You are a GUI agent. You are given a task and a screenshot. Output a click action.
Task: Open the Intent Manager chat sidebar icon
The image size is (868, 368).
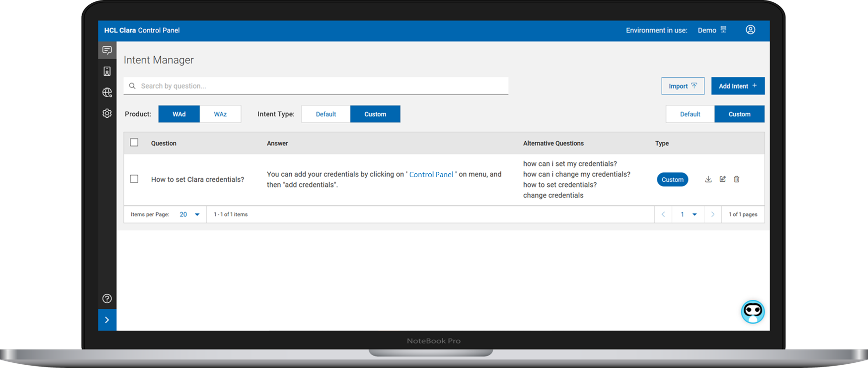pyautogui.click(x=107, y=50)
